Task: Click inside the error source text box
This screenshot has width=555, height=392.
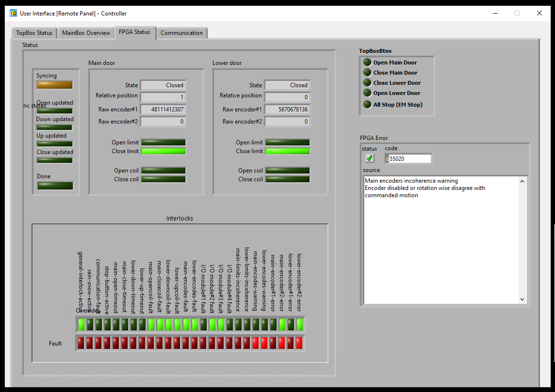Action: [x=441, y=240]
